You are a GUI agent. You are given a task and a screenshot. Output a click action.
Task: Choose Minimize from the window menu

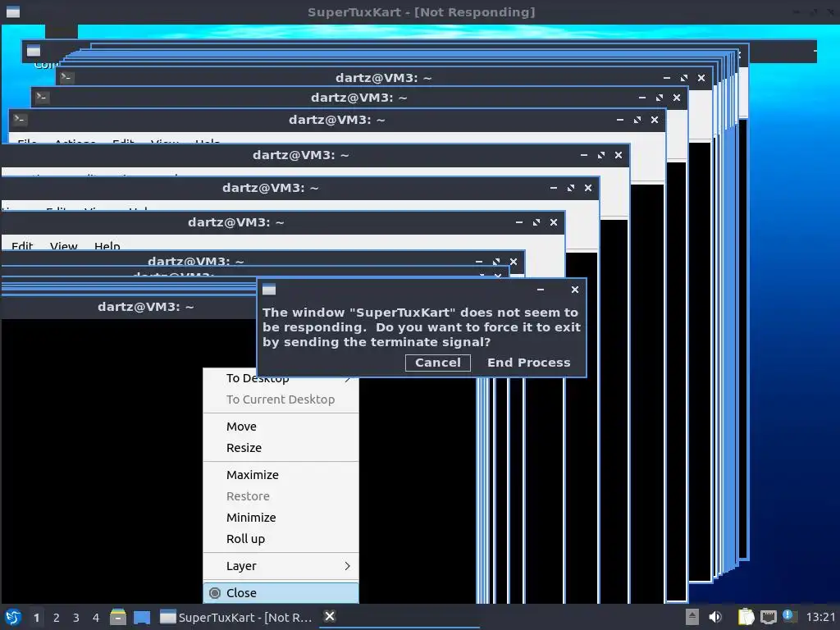(x=281, y=518)
